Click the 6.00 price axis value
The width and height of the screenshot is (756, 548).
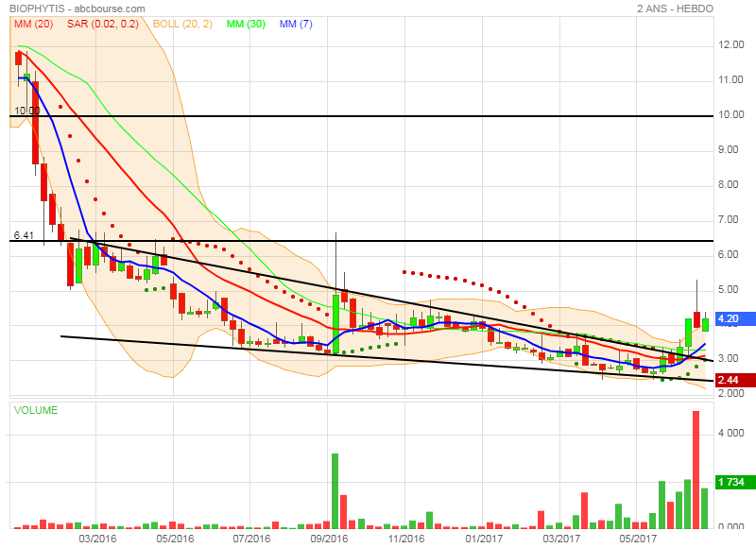728,254
